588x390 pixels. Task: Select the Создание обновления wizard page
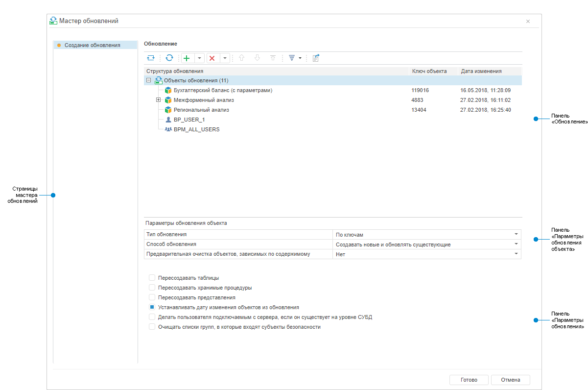[x=92, y=45]
